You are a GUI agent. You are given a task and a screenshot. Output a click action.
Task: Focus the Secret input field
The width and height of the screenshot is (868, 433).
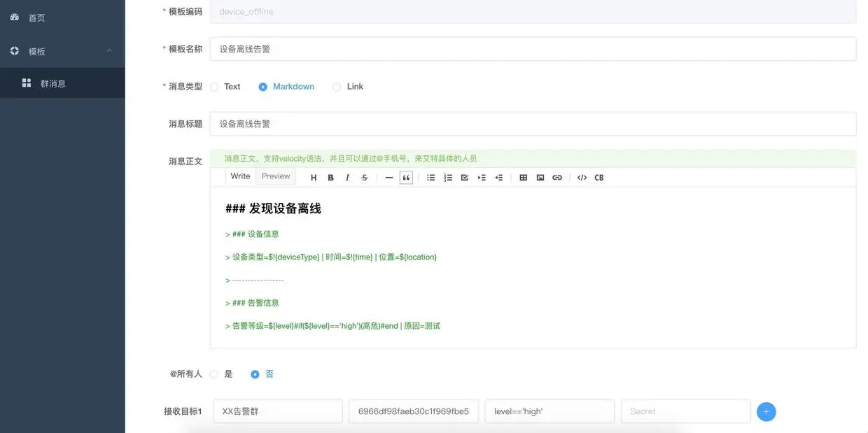(686, 411)
